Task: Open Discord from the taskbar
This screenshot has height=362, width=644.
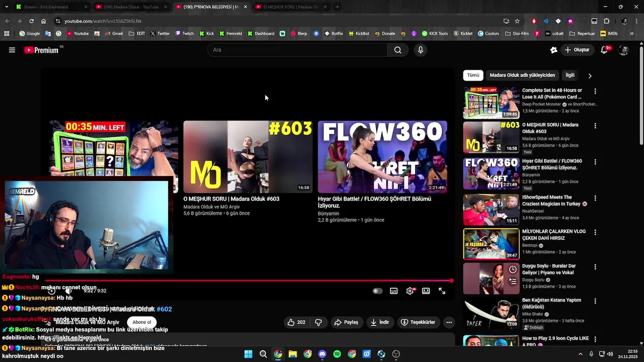Action: [322, 354]
